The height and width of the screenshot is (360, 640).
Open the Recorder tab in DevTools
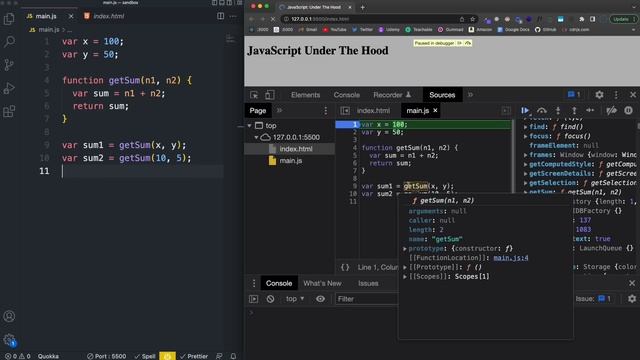[x=391, y=95]
